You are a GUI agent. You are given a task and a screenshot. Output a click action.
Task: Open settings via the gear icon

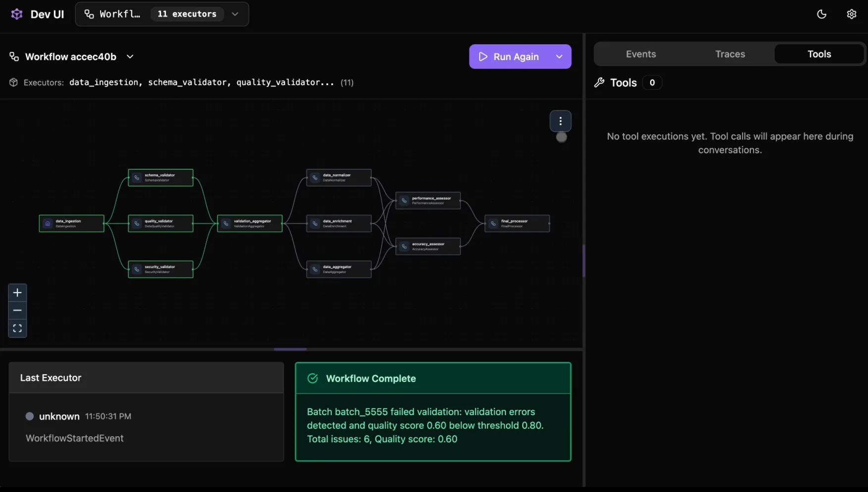pyautogui.click(x=851, y=14)
